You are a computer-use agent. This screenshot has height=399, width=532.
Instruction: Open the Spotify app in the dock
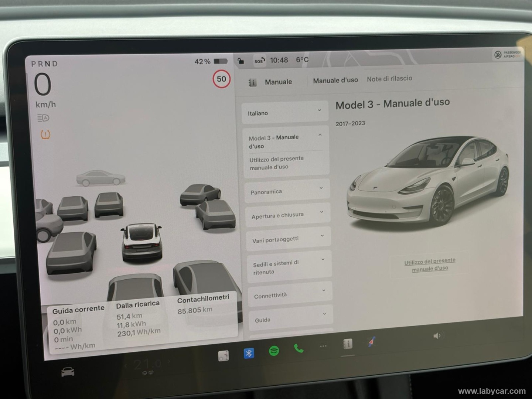274,351
